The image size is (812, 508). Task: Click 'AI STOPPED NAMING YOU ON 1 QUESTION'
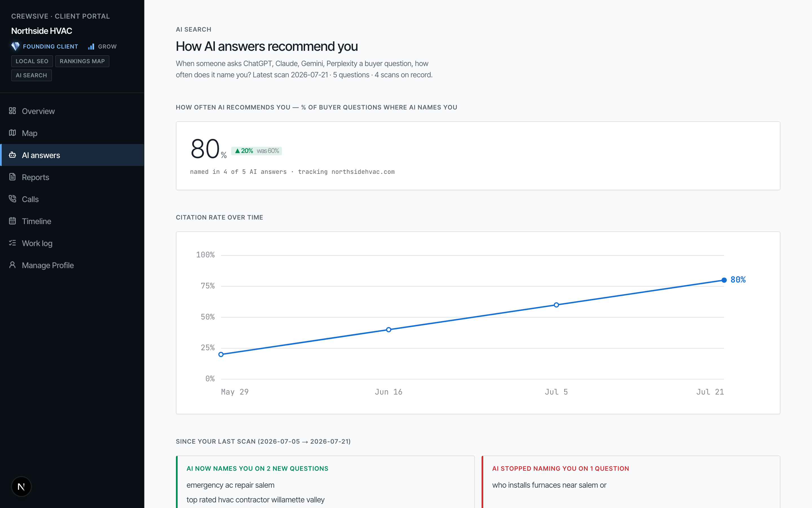(560, 468)
